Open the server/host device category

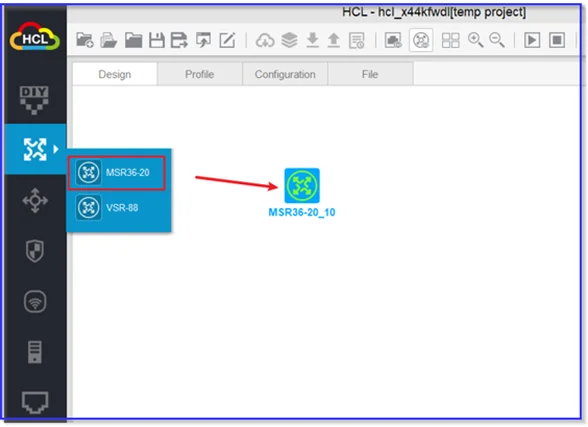click(35, 352)
